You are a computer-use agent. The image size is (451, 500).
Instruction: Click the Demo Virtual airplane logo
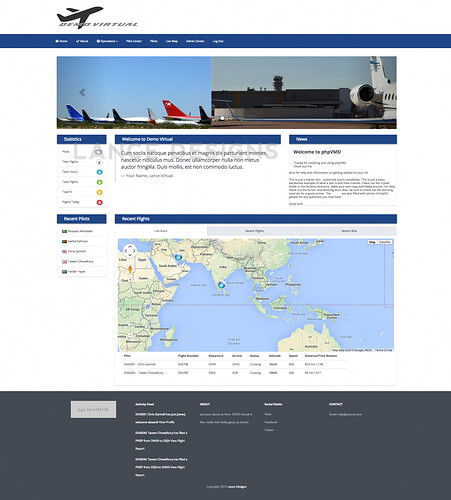97,17
